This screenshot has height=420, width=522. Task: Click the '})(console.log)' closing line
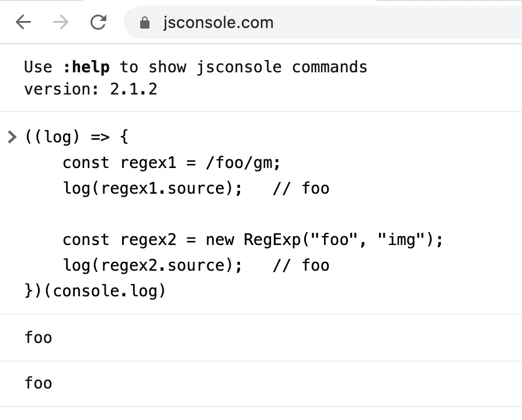[95, 290]
